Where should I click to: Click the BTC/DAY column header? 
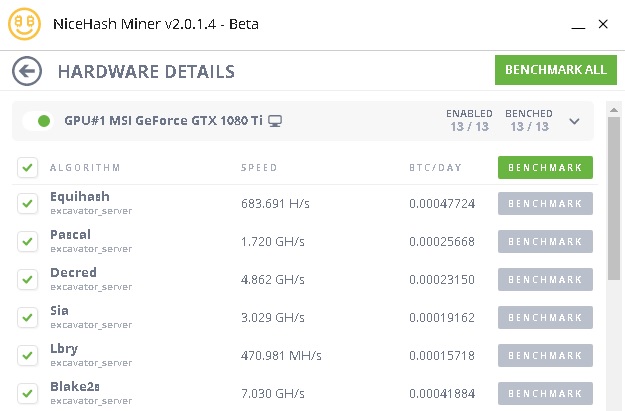[435, 167]
